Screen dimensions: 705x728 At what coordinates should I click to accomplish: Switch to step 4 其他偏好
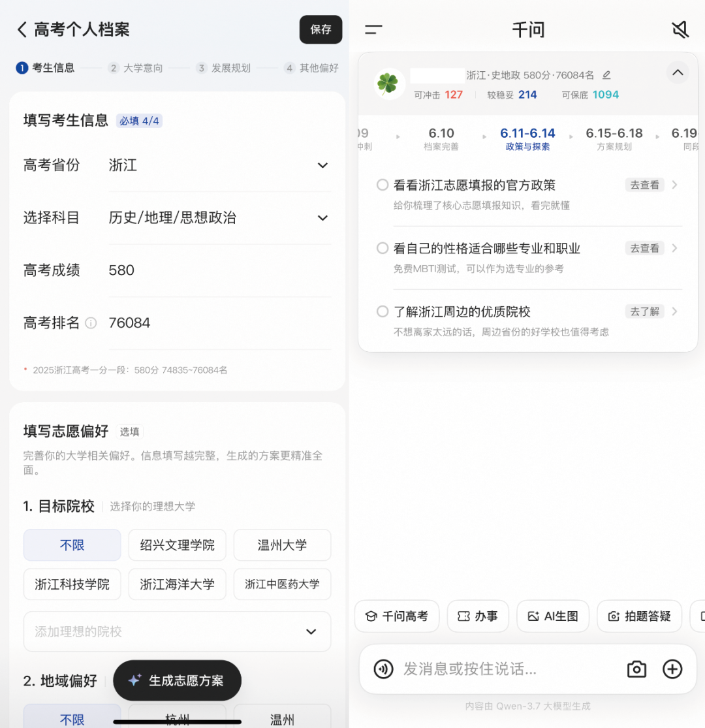[311, 69]
